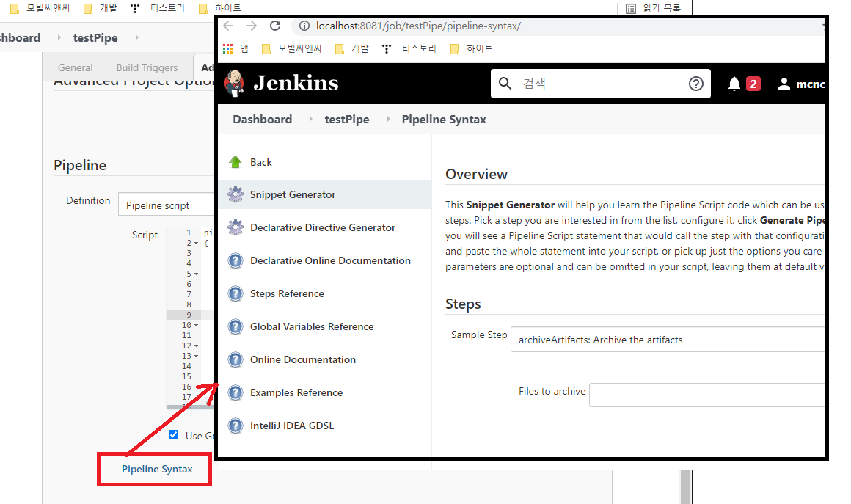The image size is (851, 504).
Task: Click the mcnc user profile icon
Action: tap(784, 84)
